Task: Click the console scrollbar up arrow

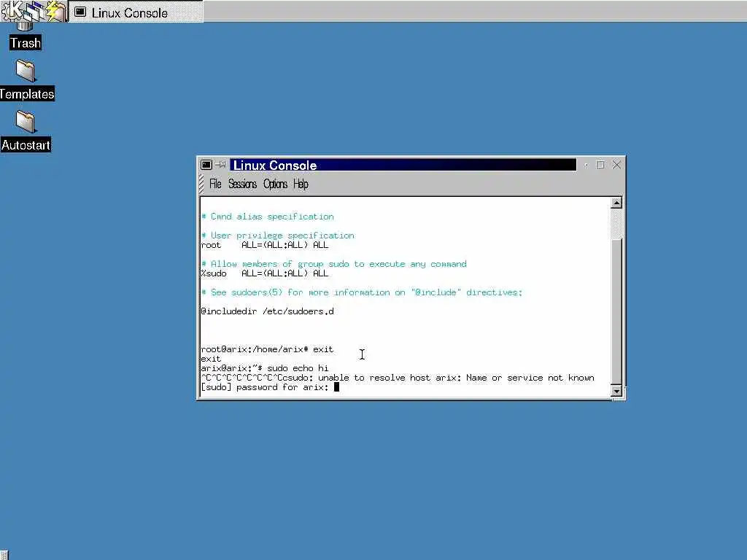Action: click(x=616, y=203)
